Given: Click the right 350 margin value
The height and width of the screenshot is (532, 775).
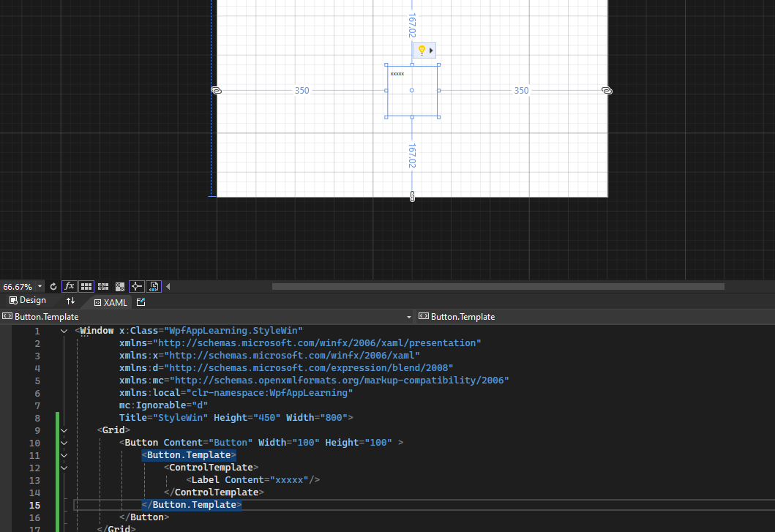Looking at the screenshot, I should click(522, 91).
